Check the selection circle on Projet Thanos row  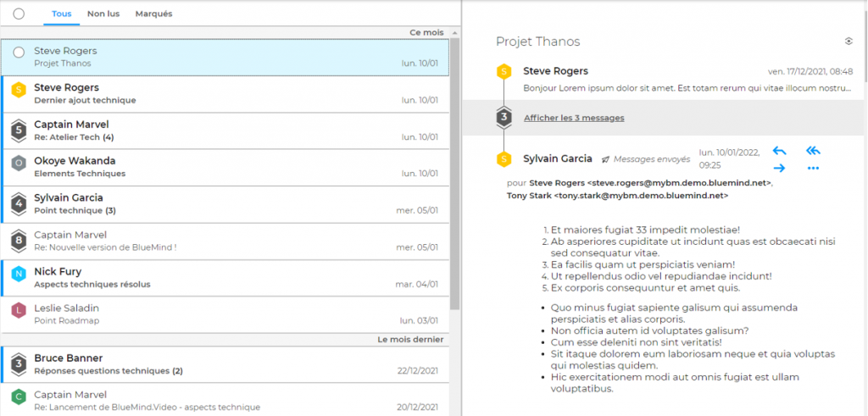(19, 53)
